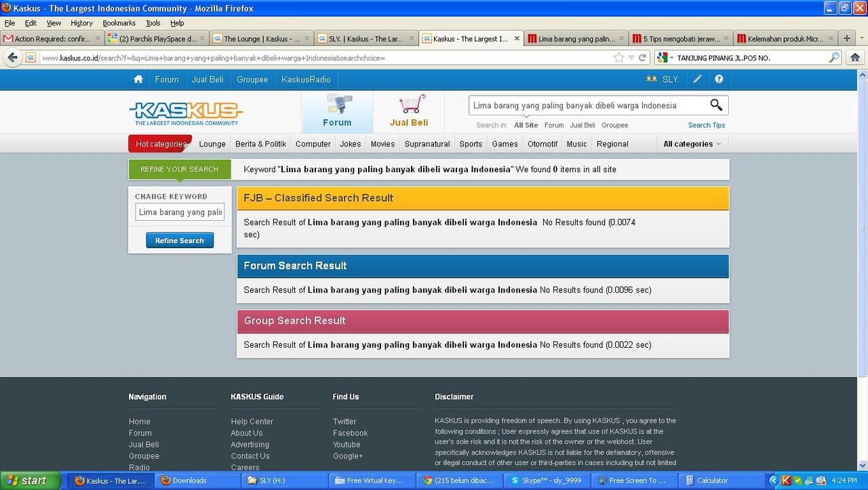Open the address bar history dropdown arrow
The width and height of the screenshot is (868, 490).
pyautogui.click(x=631, y=58)
